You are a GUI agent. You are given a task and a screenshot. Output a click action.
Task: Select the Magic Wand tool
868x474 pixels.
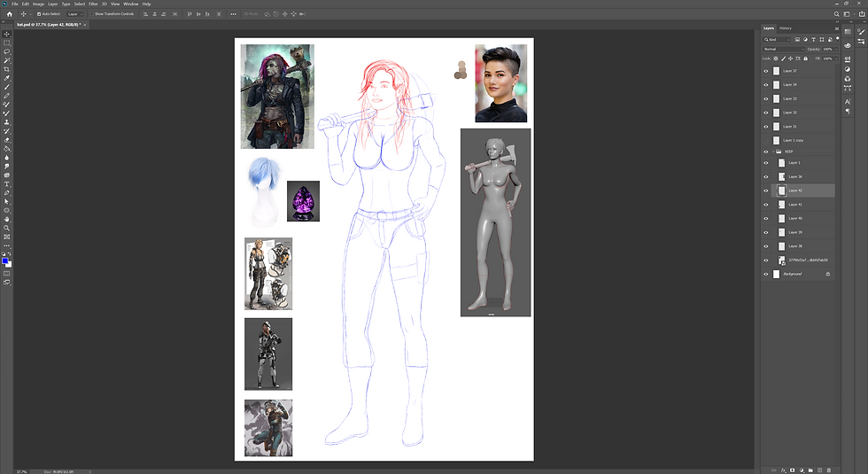[x=7, y=60]
